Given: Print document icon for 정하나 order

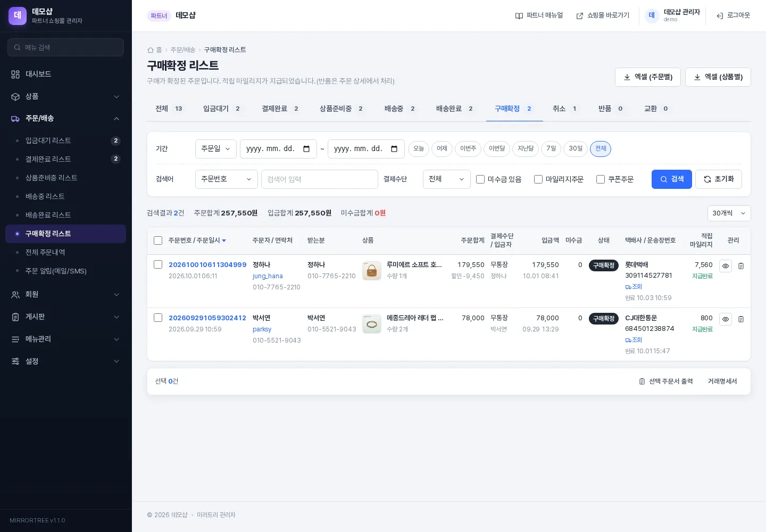Looking at the screenshot, I should [x=741, y=266].
